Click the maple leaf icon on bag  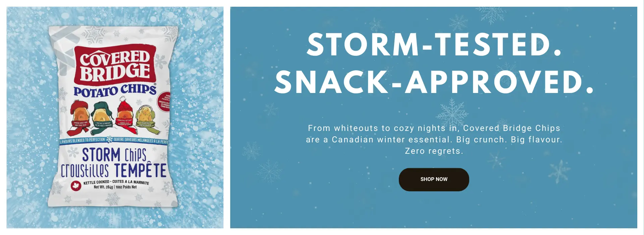tap(76, 185)
